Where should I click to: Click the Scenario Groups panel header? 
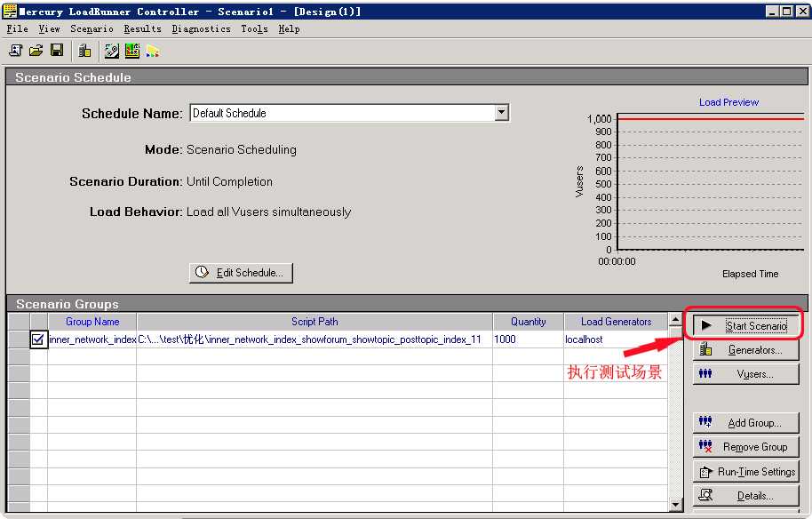[407, 304]
